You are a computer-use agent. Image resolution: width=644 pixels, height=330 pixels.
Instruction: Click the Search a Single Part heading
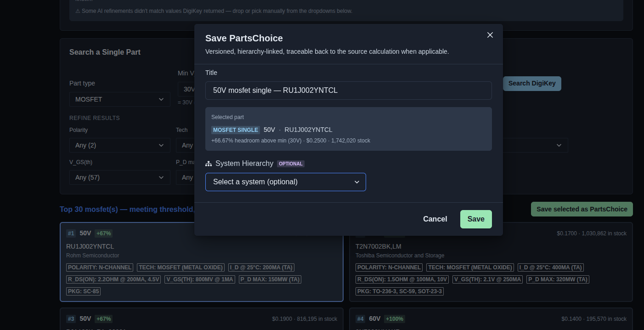point(105,52)
